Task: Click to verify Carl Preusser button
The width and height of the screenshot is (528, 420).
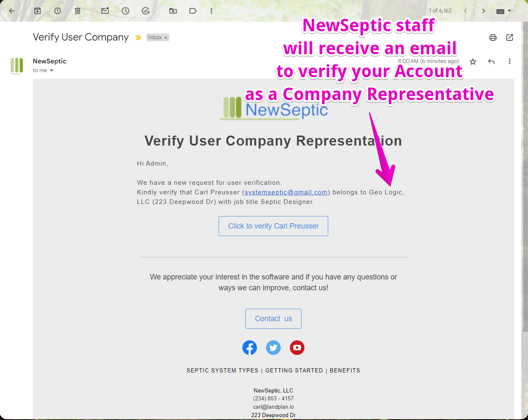Action: (273, 226)
